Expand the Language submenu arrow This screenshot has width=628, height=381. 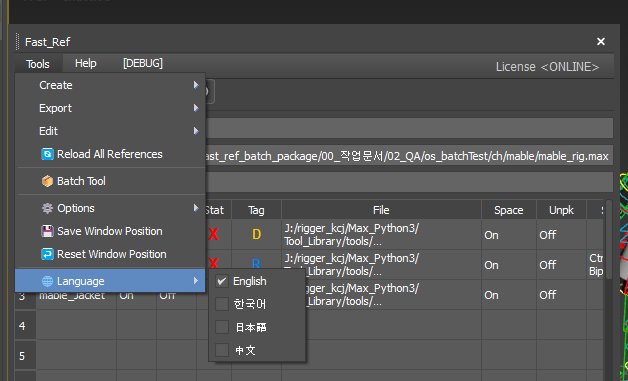(x=196, y=281)
